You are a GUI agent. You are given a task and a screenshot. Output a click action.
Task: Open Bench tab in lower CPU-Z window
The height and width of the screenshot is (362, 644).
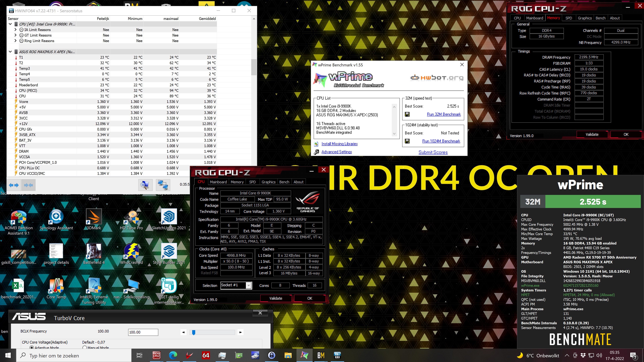pos(284,182)
